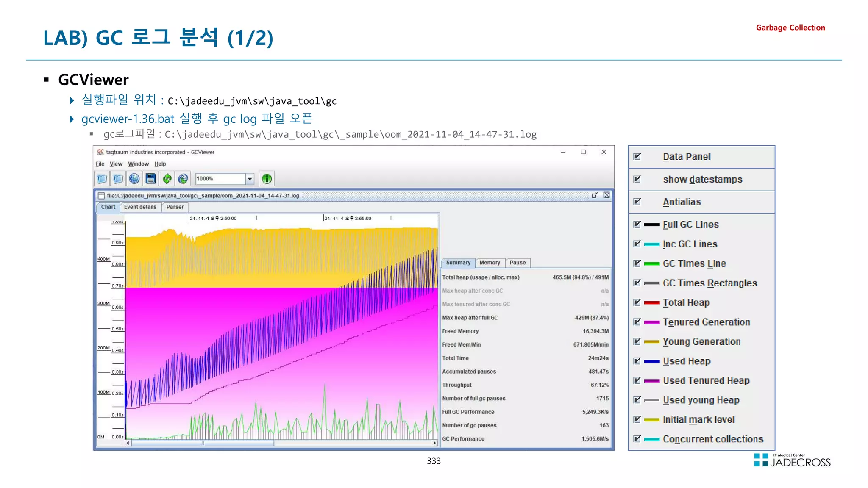Open the Pause statistics tab
This screenshot has width=868, height=488.
(x=517, y=263)
